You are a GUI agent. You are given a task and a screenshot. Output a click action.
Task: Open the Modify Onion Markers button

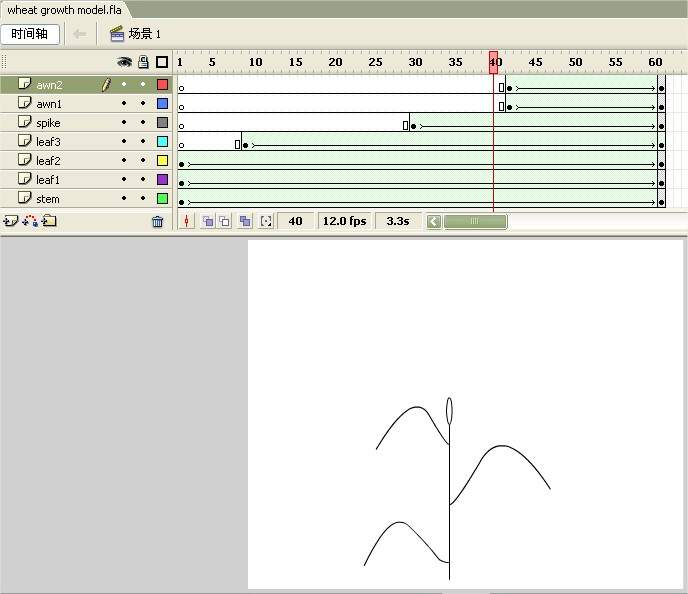[x=266, y=221]
